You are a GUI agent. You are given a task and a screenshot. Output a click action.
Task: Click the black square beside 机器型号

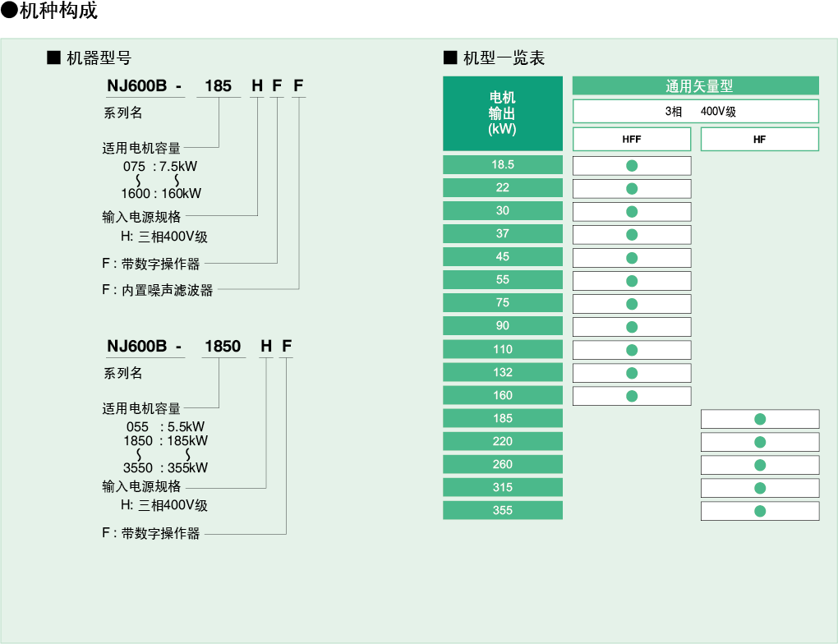pos(54,57)
